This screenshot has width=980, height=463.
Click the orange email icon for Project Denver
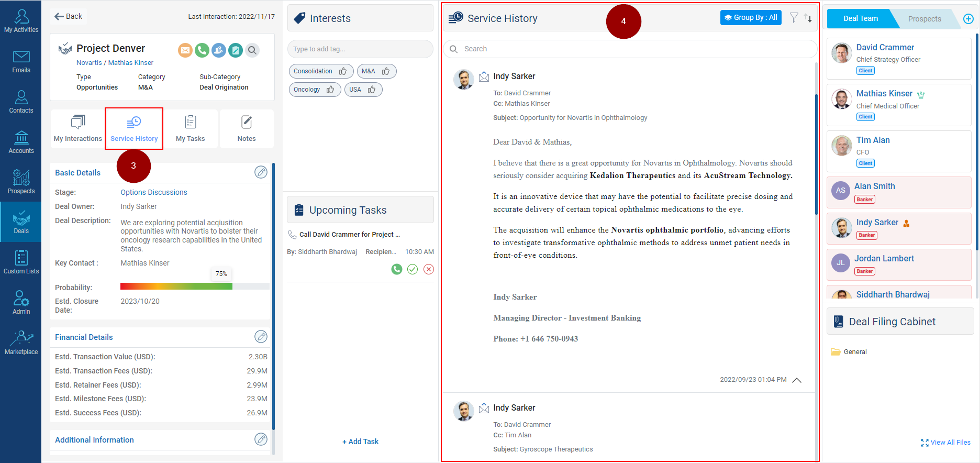pyautogui.click(x=185, y=50)
